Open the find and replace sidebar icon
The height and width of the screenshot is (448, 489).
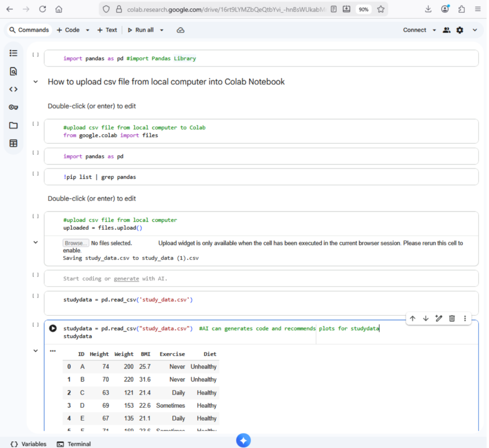[x=13, y=71]
